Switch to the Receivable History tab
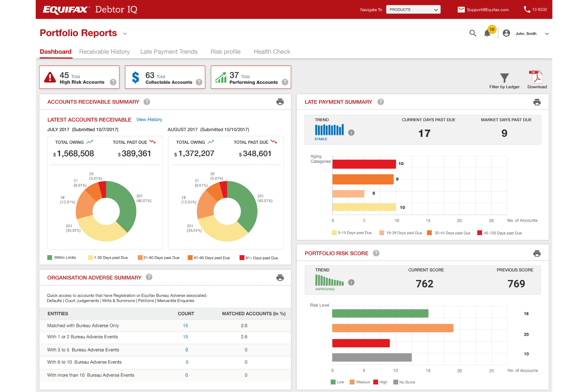 click(104, 52)
